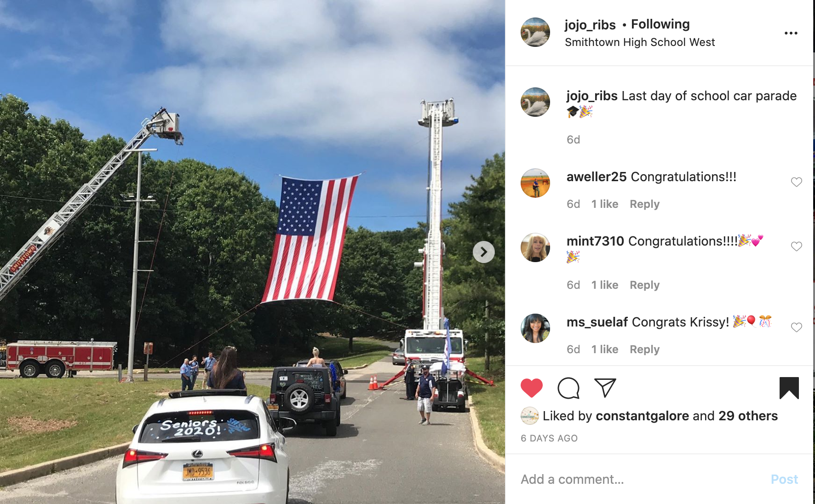Open jojo_ribs profile avatar in header
815x504 pixels.
535,32
